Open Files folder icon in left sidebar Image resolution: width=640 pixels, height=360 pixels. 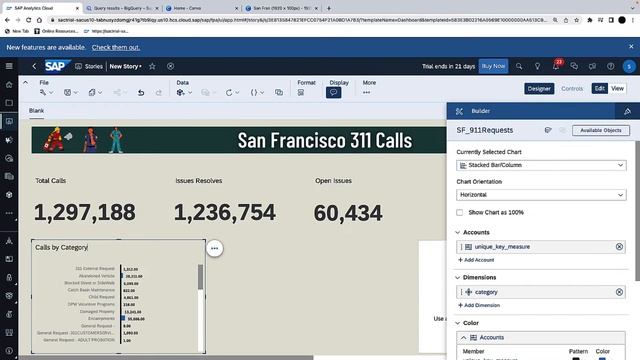(x=9, y=103)
